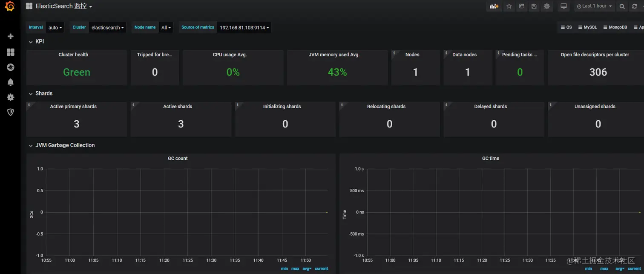The image size is (644, 274).
Task: Star this dashboard as favorite
Action: 509,6
